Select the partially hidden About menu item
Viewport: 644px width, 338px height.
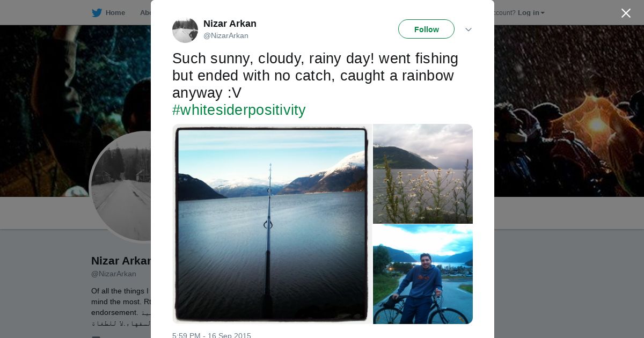145,13
